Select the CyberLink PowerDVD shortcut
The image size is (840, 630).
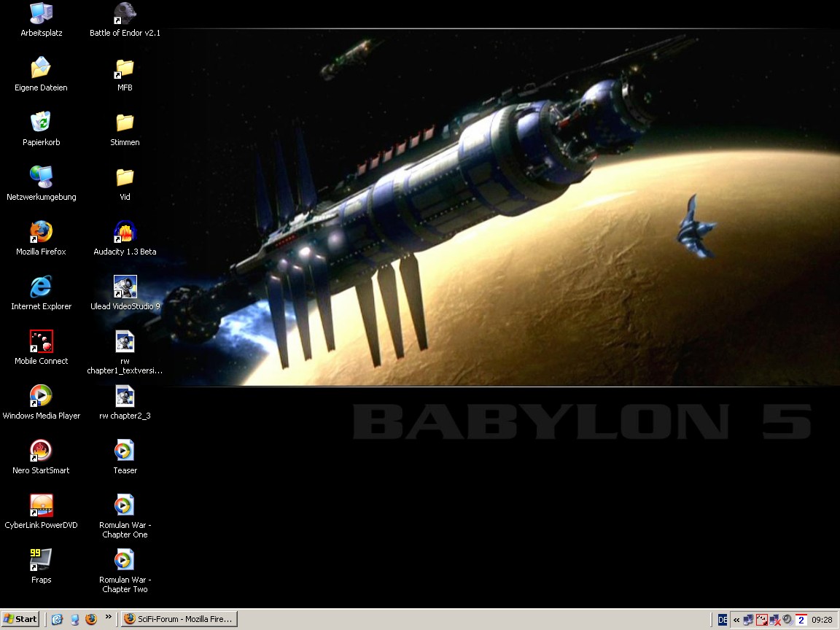[41, 506]
